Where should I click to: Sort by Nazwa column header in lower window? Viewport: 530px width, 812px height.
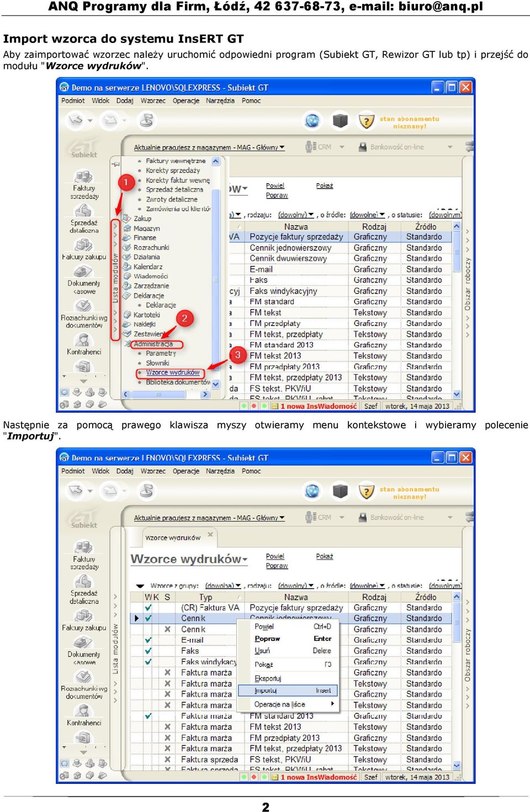click(x=296, y=597)
